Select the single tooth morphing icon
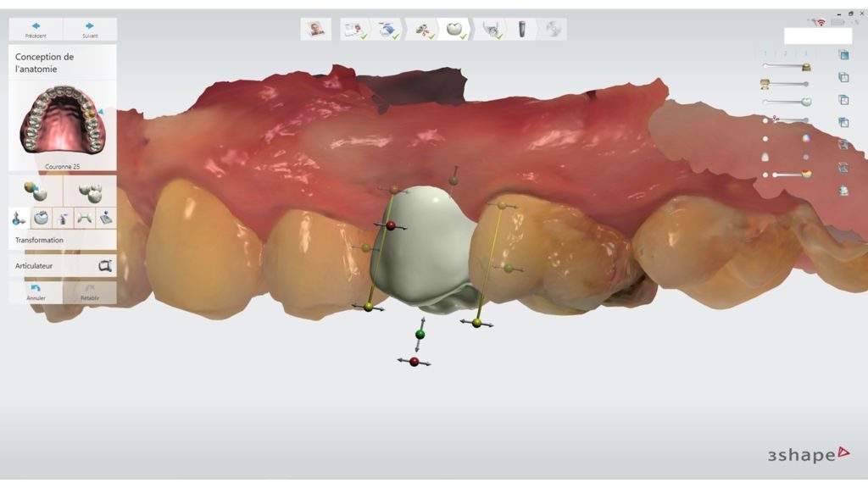868x488 pixels. click(35, 191)
